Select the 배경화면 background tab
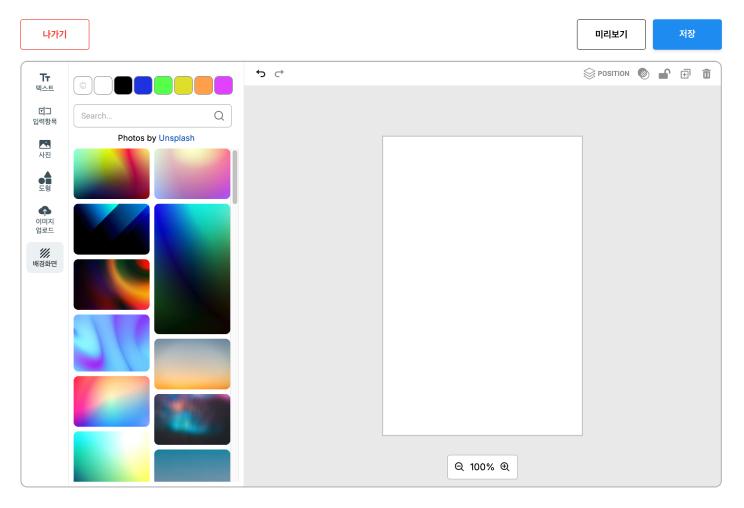Screen dimensions: 744x508 44,257
